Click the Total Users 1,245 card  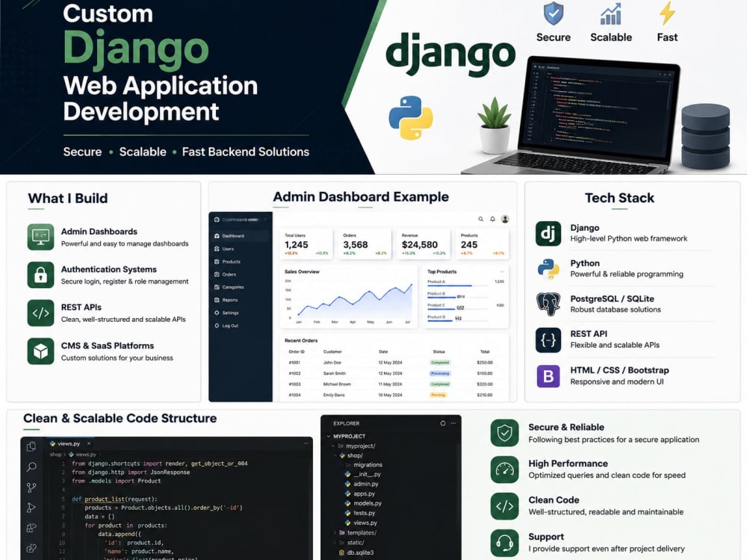click(x=306, y=244)
